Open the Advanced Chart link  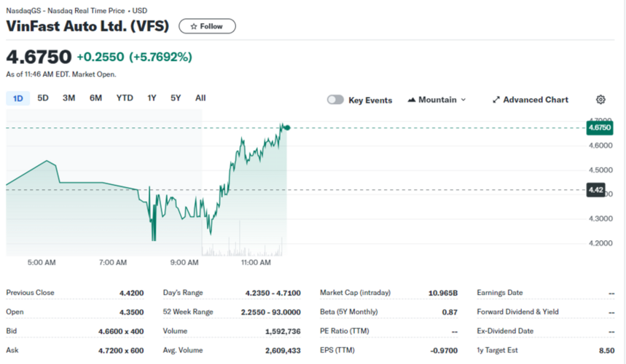click(531, 100)
